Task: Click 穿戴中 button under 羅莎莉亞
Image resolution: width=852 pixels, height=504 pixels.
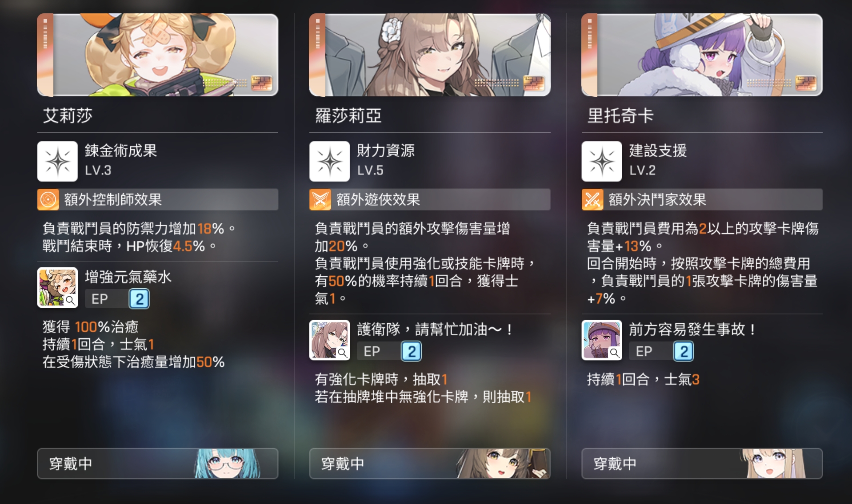Action: click(x=430, y=464)
